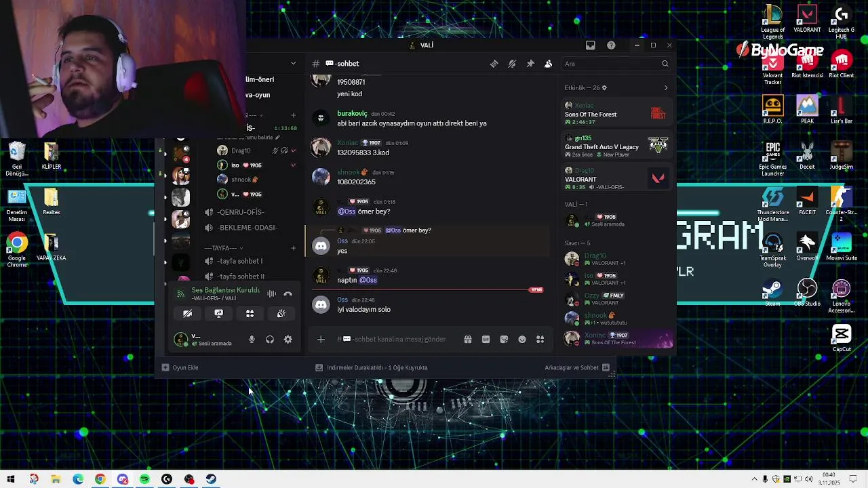Select member shnook in member list
Viewport: 868px width, 488px height.
[x=616, y=319]
